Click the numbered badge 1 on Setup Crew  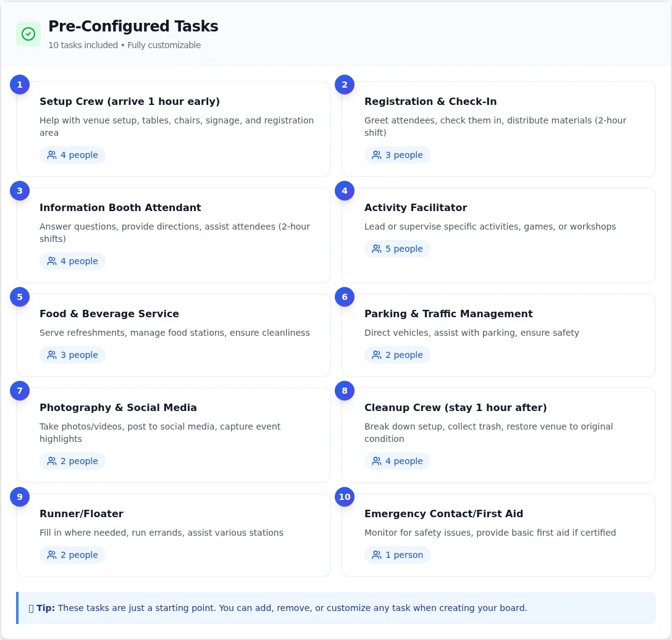point(19,85)
